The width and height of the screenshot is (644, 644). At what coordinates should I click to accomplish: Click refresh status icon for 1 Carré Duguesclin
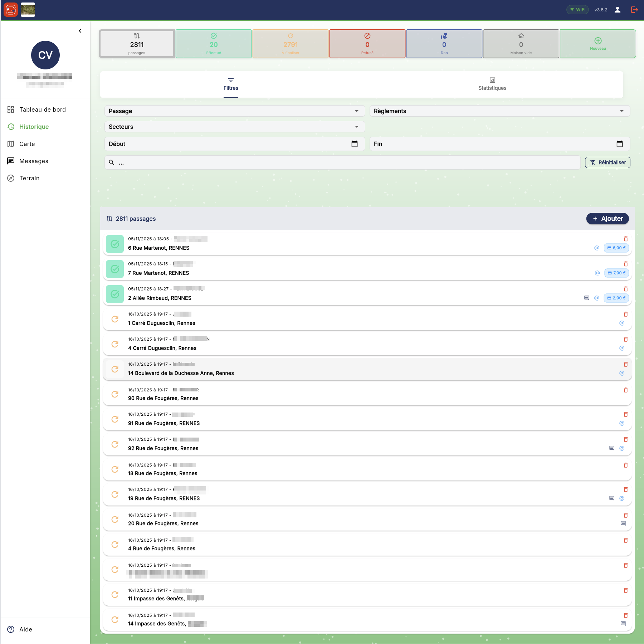115,319
